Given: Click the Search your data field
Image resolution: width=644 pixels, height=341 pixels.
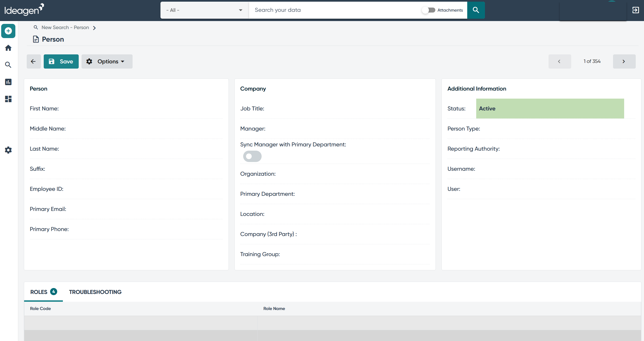Looking at the screenshot, I should click(x=335, y=10).
